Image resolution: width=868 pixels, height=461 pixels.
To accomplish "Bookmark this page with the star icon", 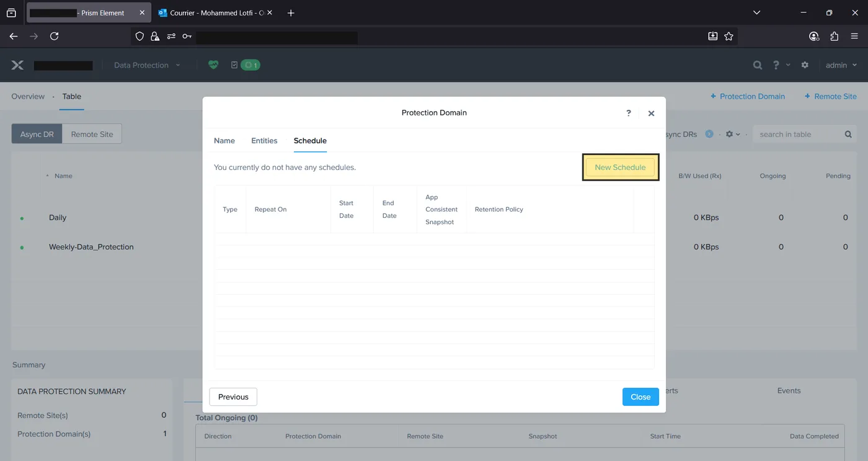I will click(728, 36).
